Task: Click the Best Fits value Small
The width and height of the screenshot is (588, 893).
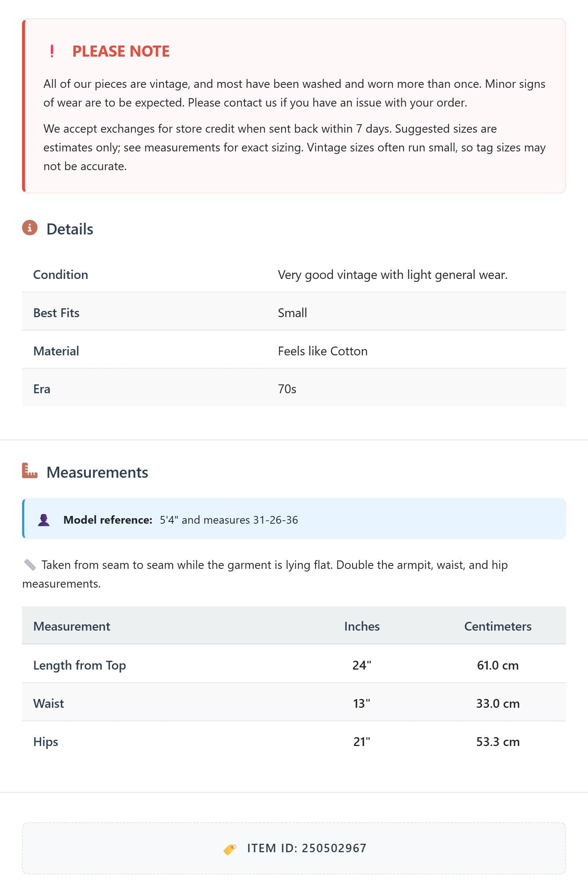Action: point(292,313)
